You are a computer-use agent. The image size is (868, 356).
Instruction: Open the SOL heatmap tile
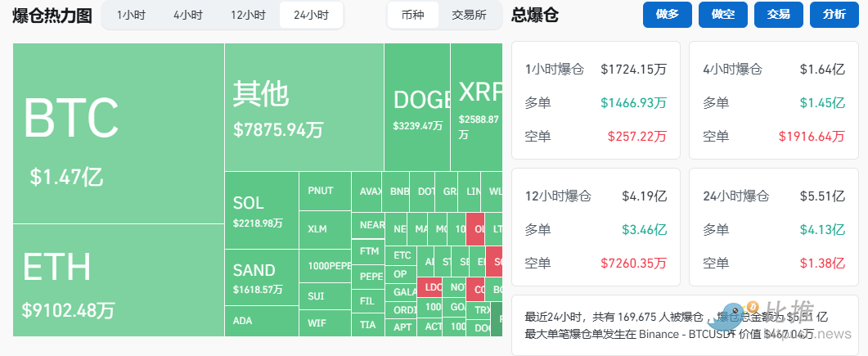pyautogui.click(x=261, y=210)
